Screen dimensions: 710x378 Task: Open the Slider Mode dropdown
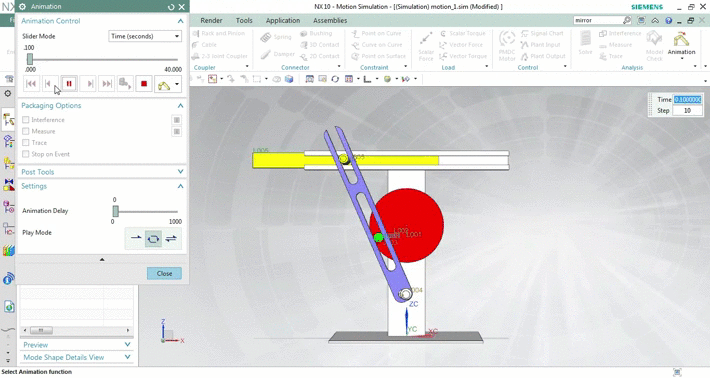[x=145, y=36]
